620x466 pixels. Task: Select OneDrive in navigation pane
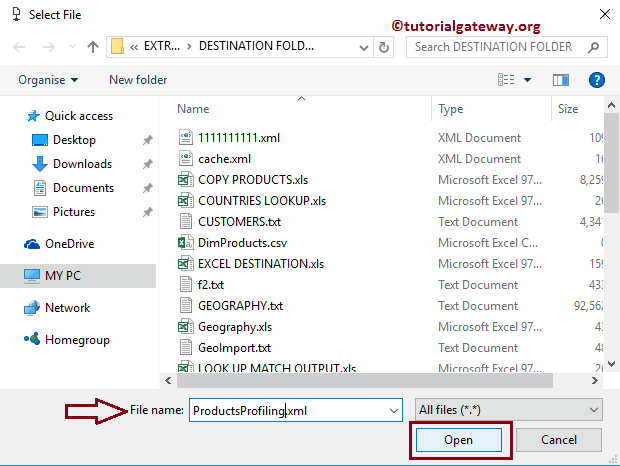pos(59,244)
